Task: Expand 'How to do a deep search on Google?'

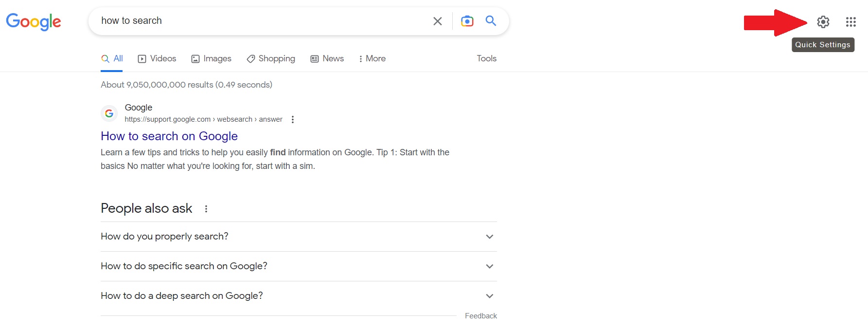Action: (299, 296)
